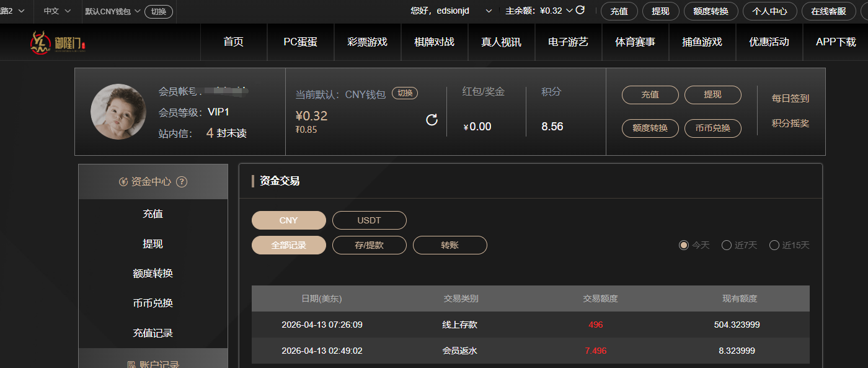Select the 今天 radio button
The width and height of the screenshot is (868, 368).
point(684,245)
